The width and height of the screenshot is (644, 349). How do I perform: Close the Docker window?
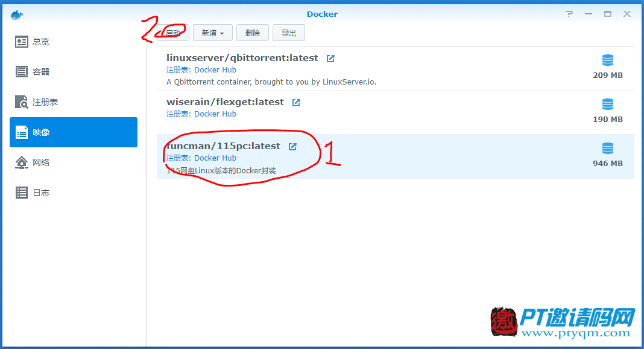(x=627, y=14)
